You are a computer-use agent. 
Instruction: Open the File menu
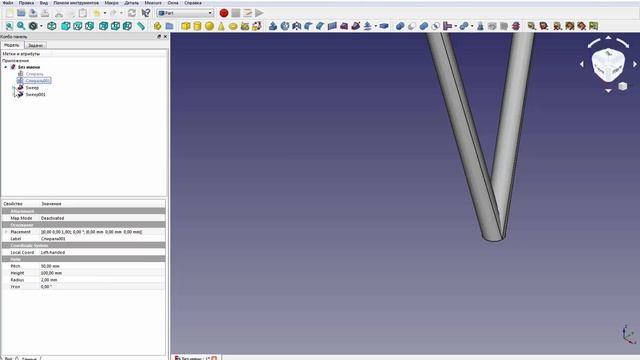pos(8,3)
